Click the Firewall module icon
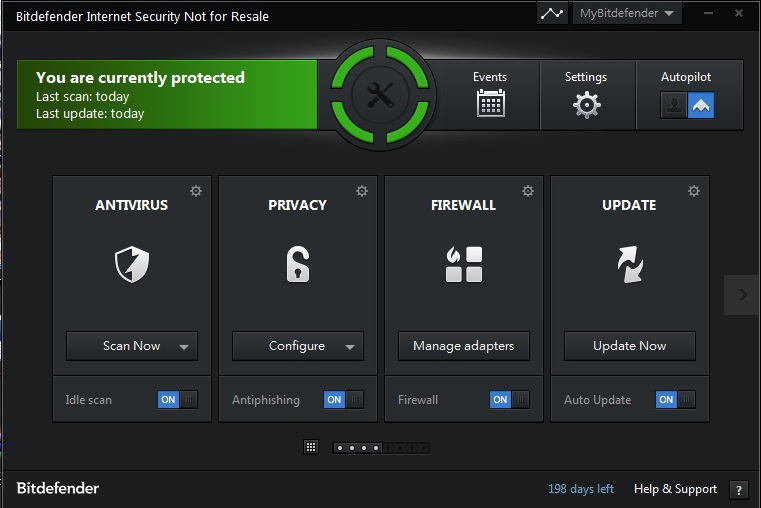This screenshot has width=761, height=508. tap(463, 265)
